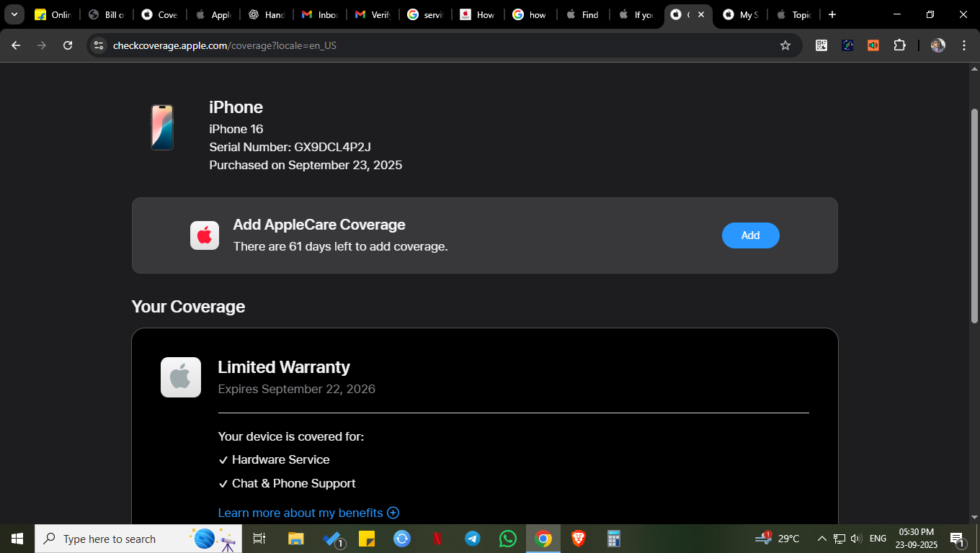This screenshot has height=553, width=980.
Task: Reload the coverage page
Action: tap(68, 45)
